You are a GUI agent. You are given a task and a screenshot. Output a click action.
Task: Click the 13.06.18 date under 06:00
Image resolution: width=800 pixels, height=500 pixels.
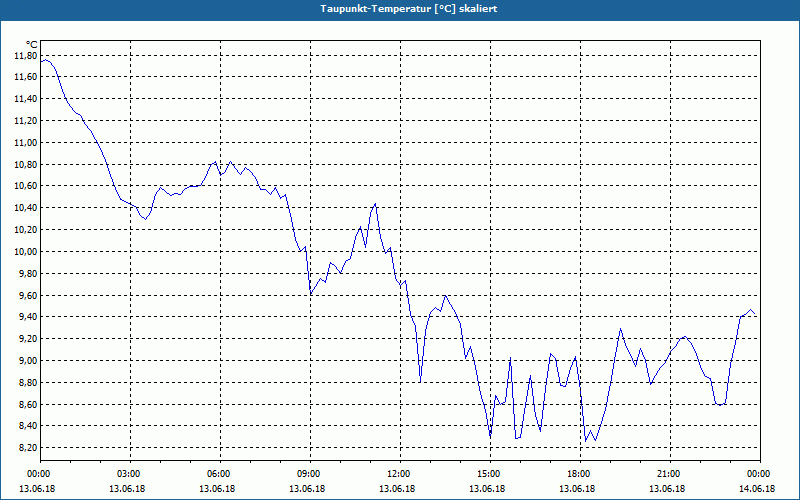(x=217, y=489)
